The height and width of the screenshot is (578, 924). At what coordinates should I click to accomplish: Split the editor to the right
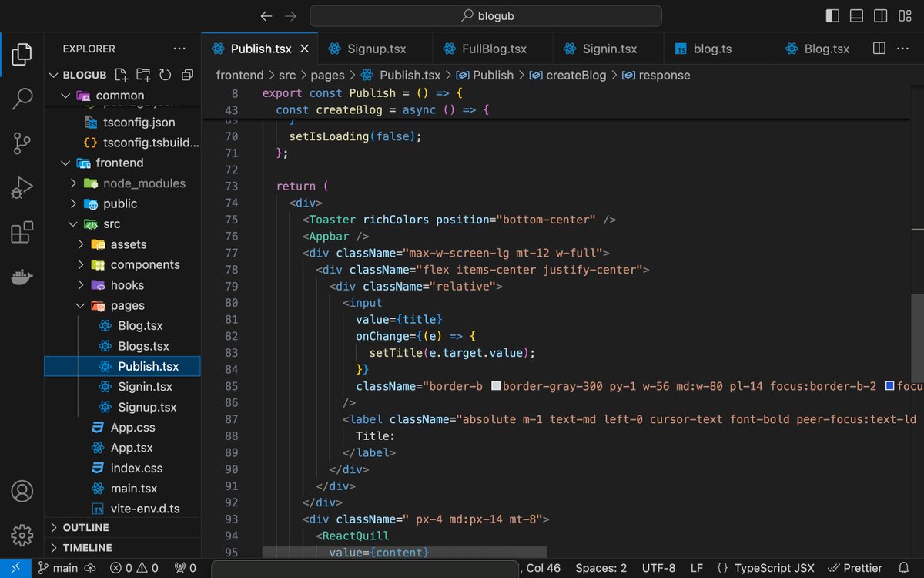879,49
